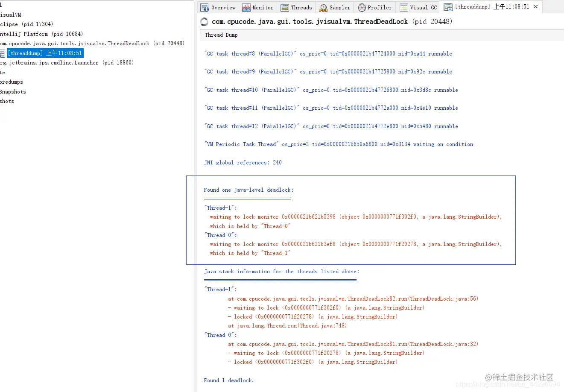The width and height of the screenshot is (564, 392).
Task: Click the ThreadDeadLock$1.run stack frame line
Action: click(x=353, y=344)
